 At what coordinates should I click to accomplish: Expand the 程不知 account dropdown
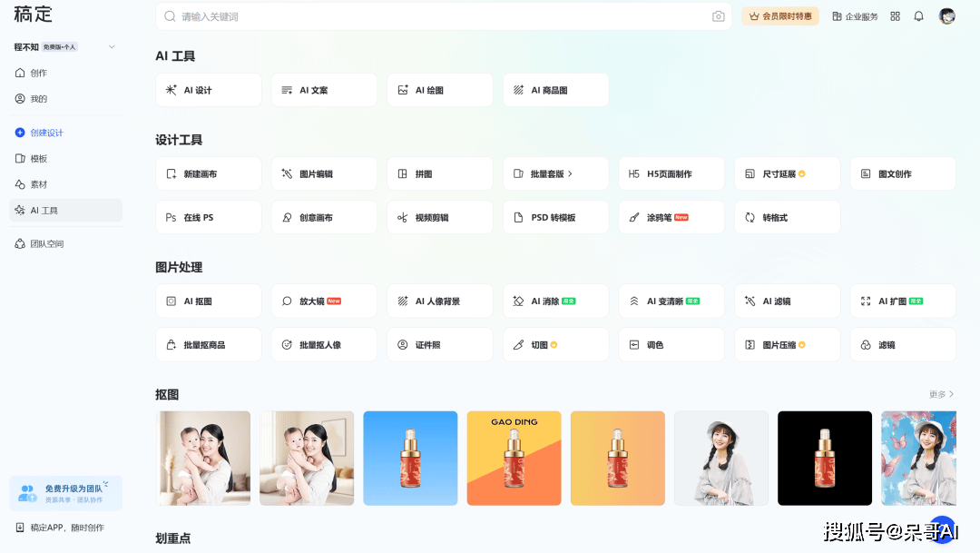112,47
